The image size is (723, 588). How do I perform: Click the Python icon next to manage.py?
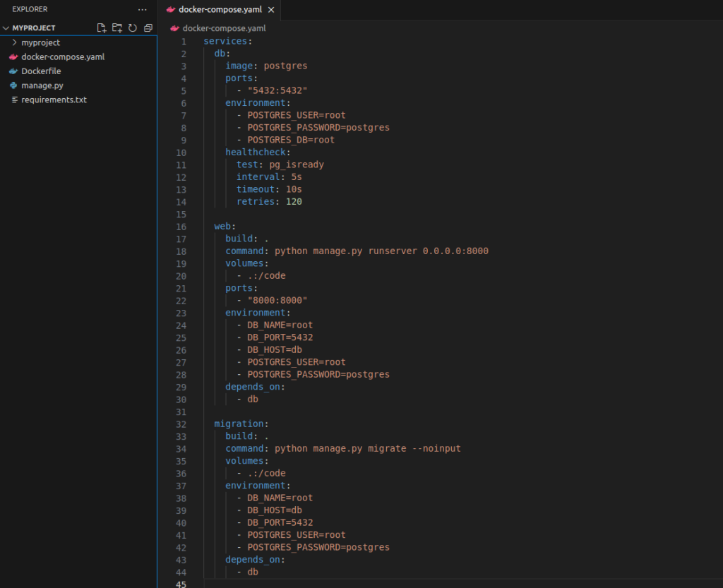click(x=13, y=85)
